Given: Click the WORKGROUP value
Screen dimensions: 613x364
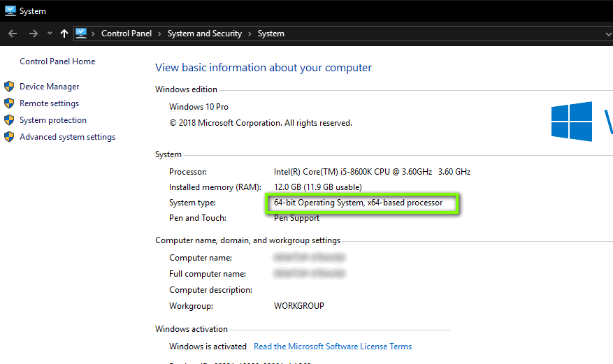Looking at the screenshot, I should (x=299, y=306).
